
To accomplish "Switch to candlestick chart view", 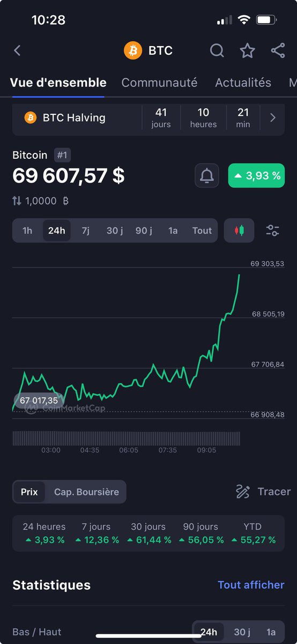I will click(239, 231).
